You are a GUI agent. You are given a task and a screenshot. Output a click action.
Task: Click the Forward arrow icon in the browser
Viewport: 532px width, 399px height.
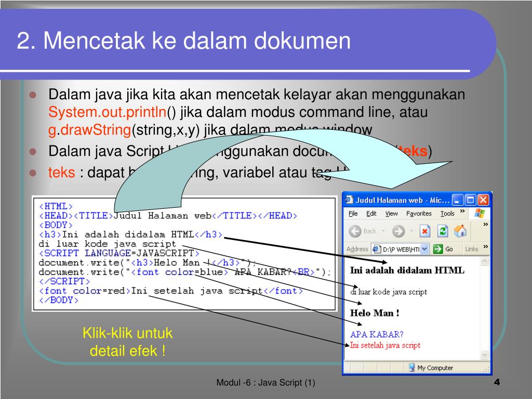click(398, 231)
